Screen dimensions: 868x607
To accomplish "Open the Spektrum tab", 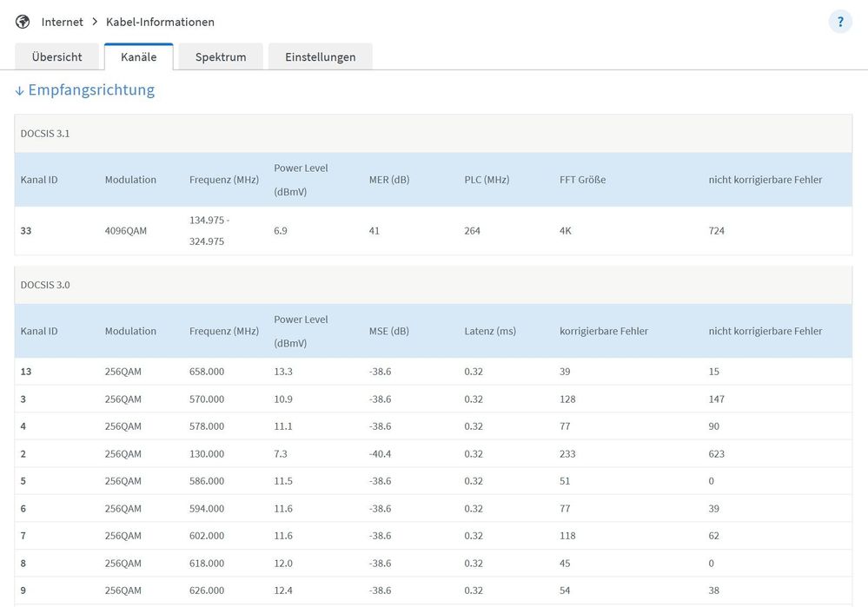I will pos(221,56).
